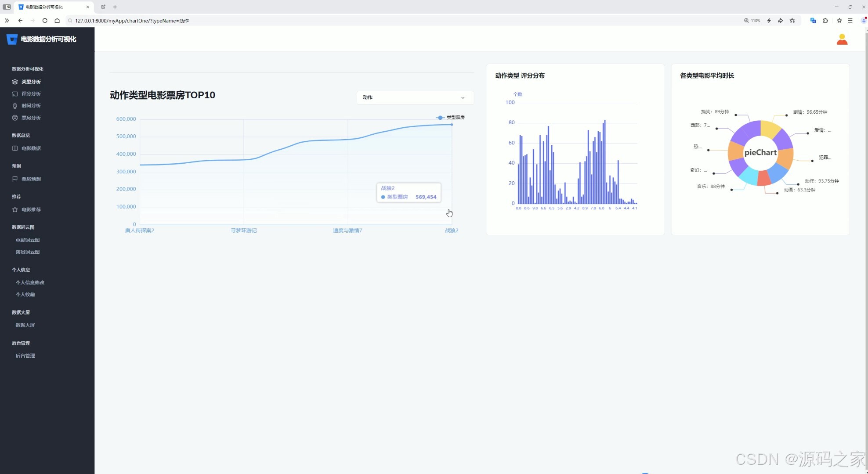
Task: Go to 电影词云图 page
Action: click(x=28, y=240)
